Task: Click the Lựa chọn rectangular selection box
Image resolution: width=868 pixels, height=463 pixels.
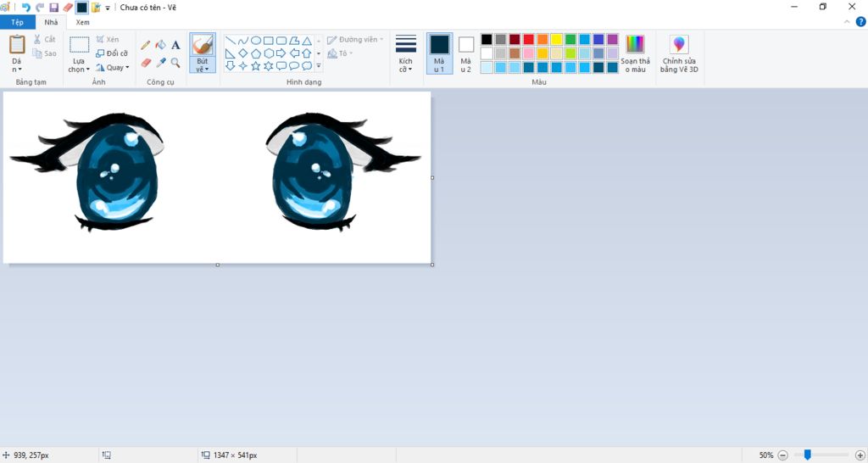Action: 79,45
